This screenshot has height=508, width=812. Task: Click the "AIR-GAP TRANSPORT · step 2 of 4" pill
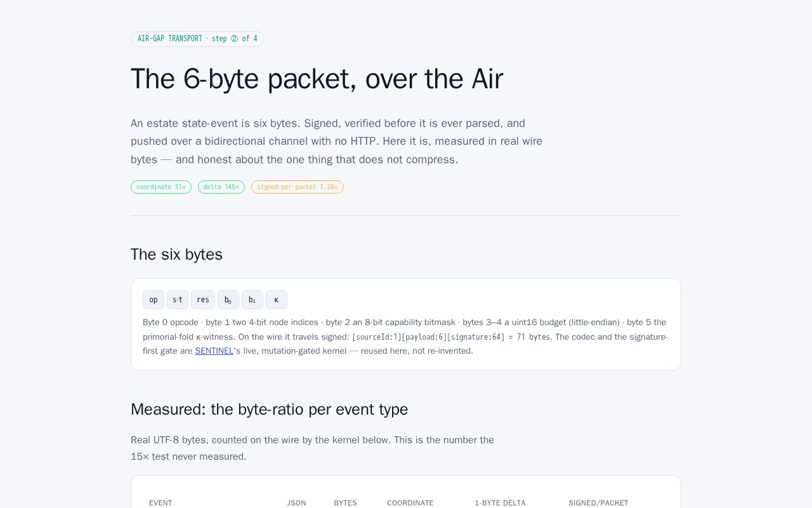click(197, 39)
